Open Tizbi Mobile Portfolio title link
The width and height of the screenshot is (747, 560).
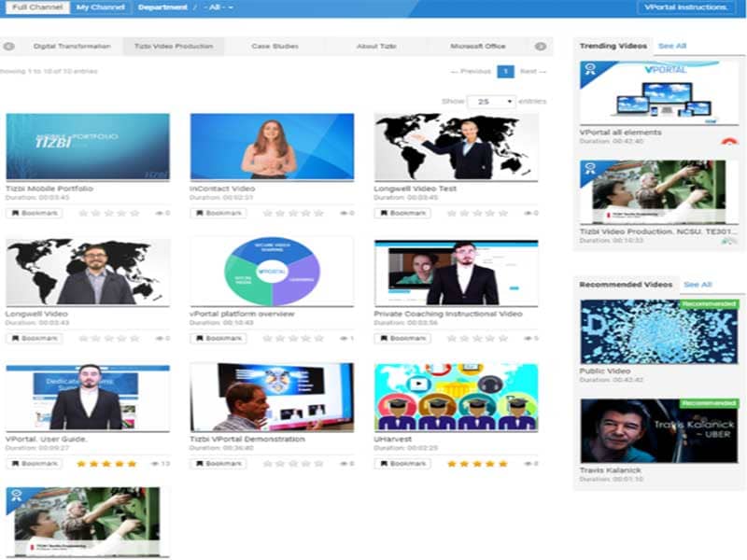tap(49, 189)
